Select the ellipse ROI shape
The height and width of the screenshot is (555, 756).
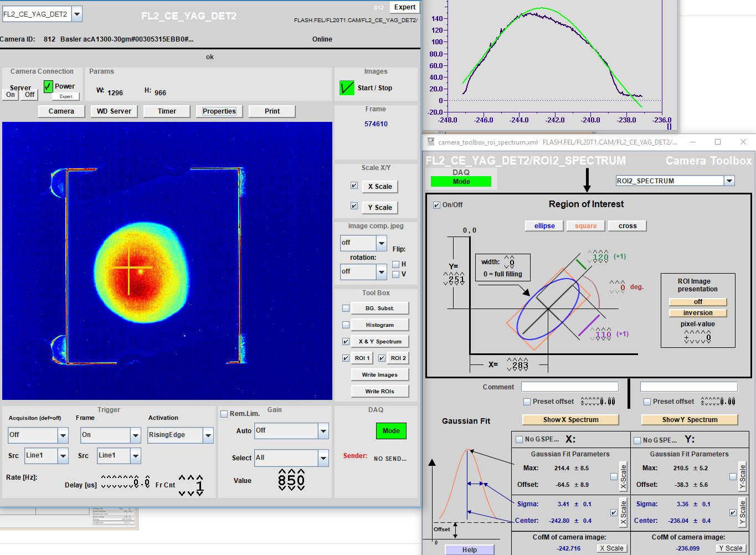point(544,226)
